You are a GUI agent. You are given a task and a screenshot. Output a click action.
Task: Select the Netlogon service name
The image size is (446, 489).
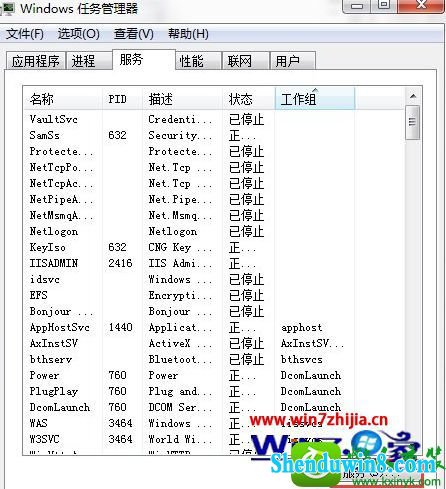tap(54, 231)
